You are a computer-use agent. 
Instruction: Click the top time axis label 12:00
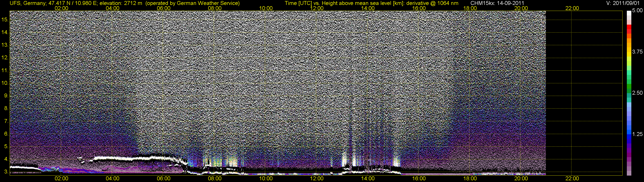[317, 8]
